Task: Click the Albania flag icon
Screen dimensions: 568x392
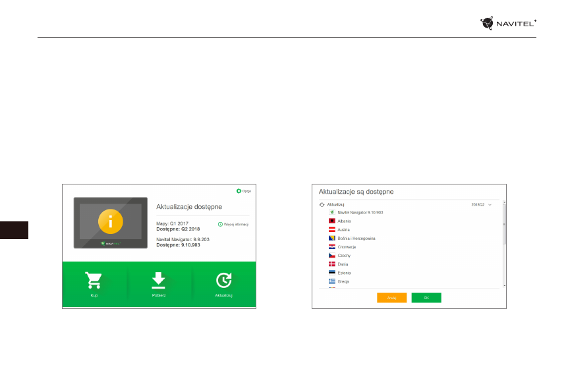Action: [332, 221]
